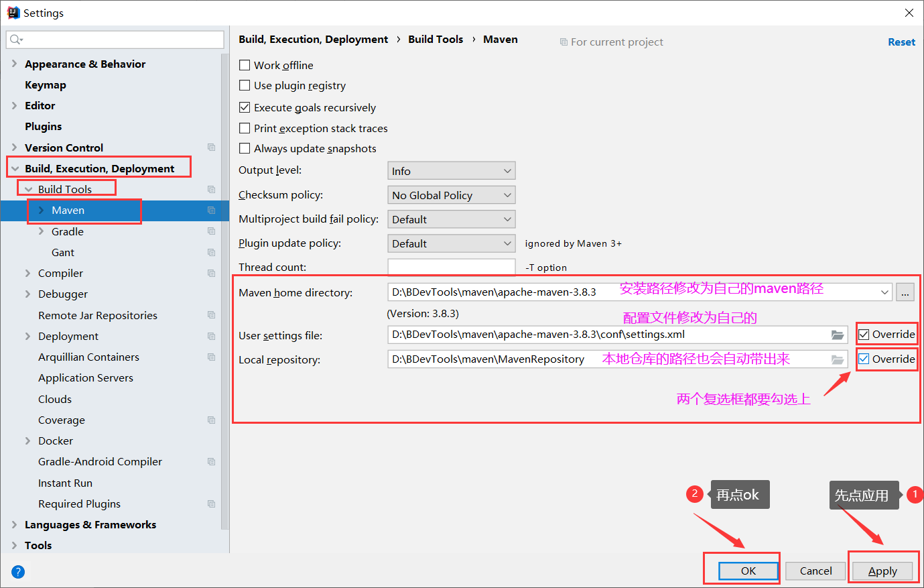Open the Plugin update policy dropdown
The width and height of the screenshot is (924, 588).
pos(452,243)
